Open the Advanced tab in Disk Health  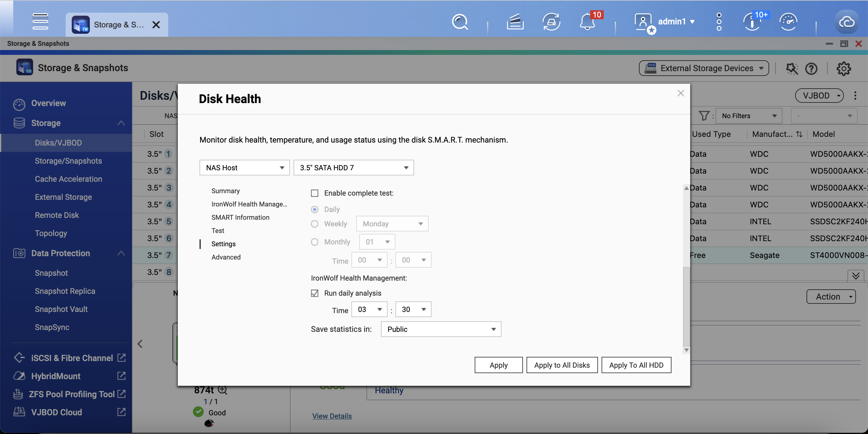(226, 257)
